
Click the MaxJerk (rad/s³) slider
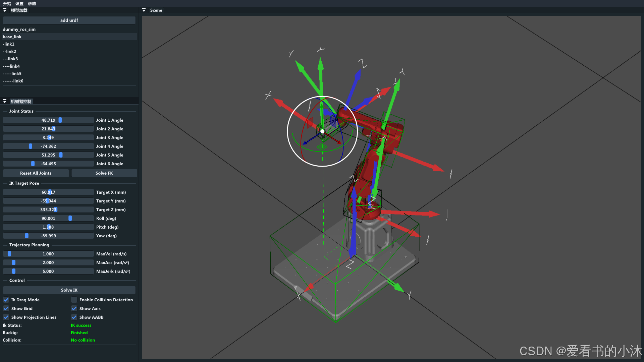(48, 271)
